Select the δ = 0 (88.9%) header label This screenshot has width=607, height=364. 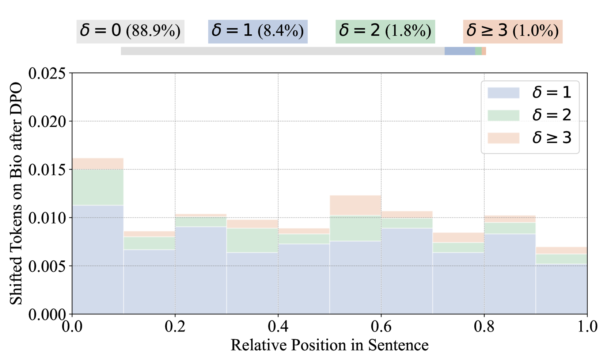point(130,31)
